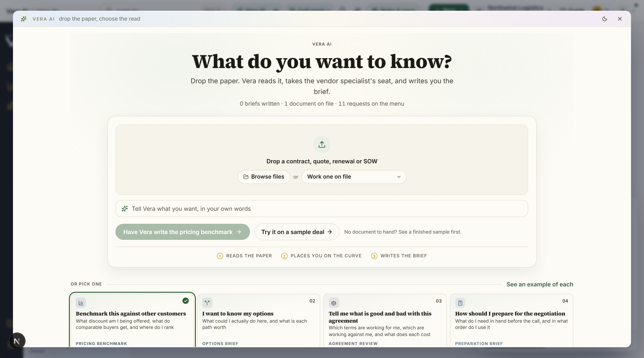
Task: Select I want to know my options card
Action: pos(258,320)
